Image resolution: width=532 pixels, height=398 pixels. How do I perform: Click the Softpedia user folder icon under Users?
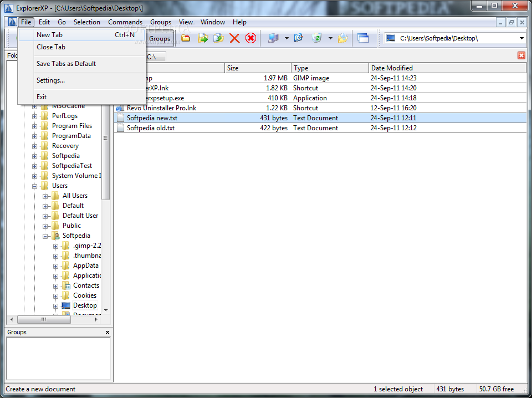(55, 236)
